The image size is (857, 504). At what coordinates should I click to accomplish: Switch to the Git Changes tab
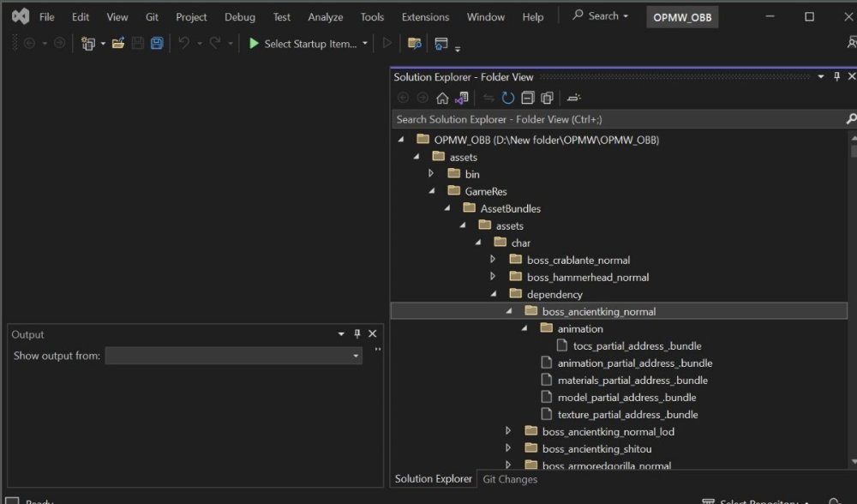tap(510, 479)
